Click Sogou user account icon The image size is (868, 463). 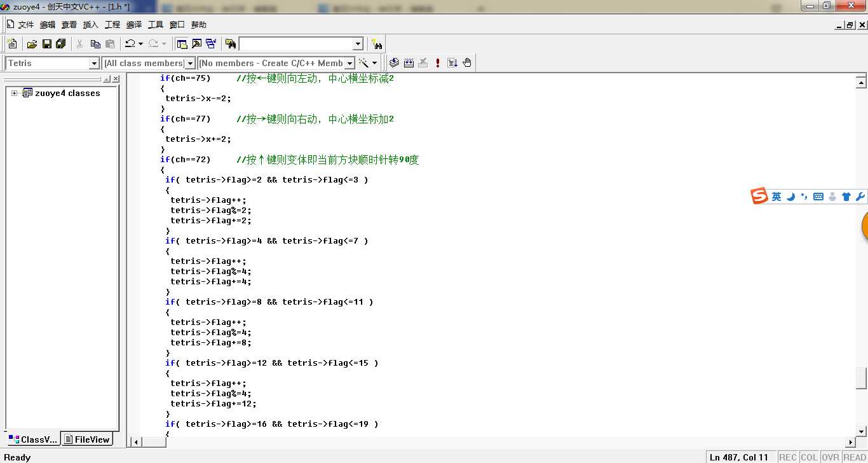coord(832,197)
